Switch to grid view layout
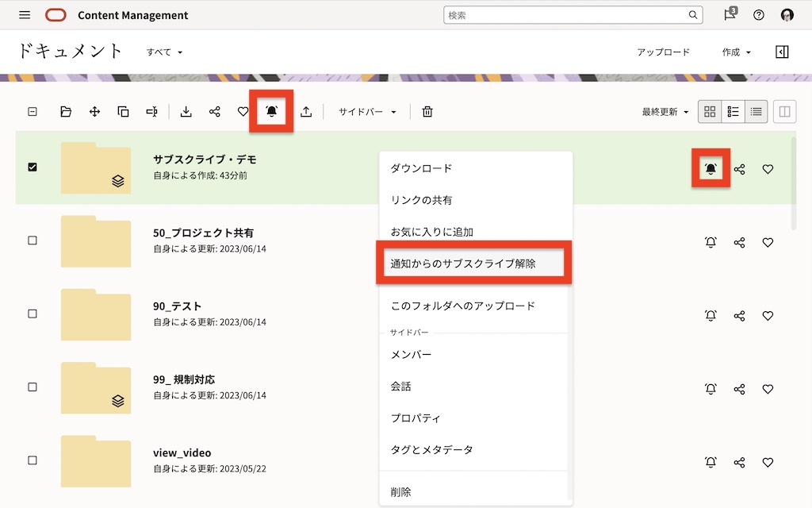Image resolution: width=812 pixels, height=508 pixels. click(x=710, y=112)
